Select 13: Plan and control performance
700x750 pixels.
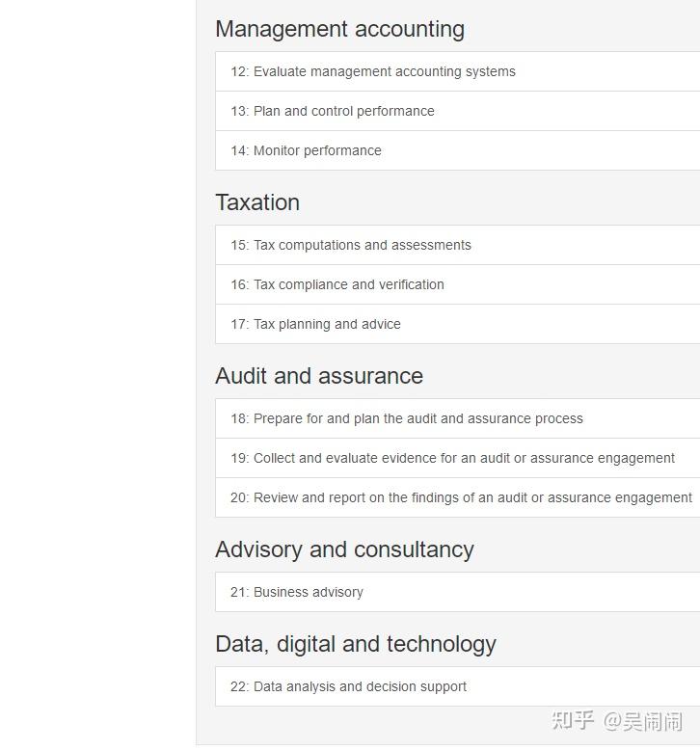pyautogui.click(x=333, y=111)
